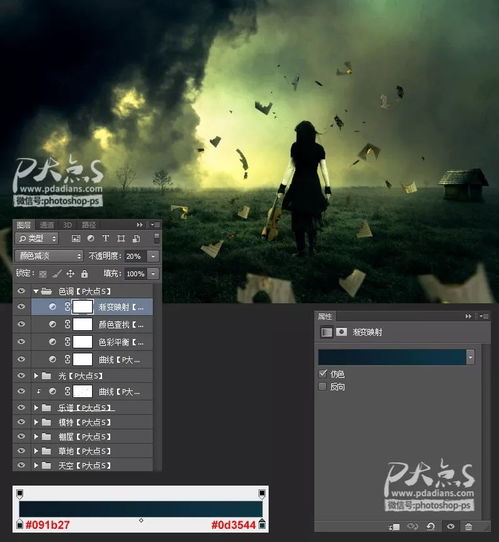
Task: Click the gradient preview bar in properties
Action: pos(392,357)
